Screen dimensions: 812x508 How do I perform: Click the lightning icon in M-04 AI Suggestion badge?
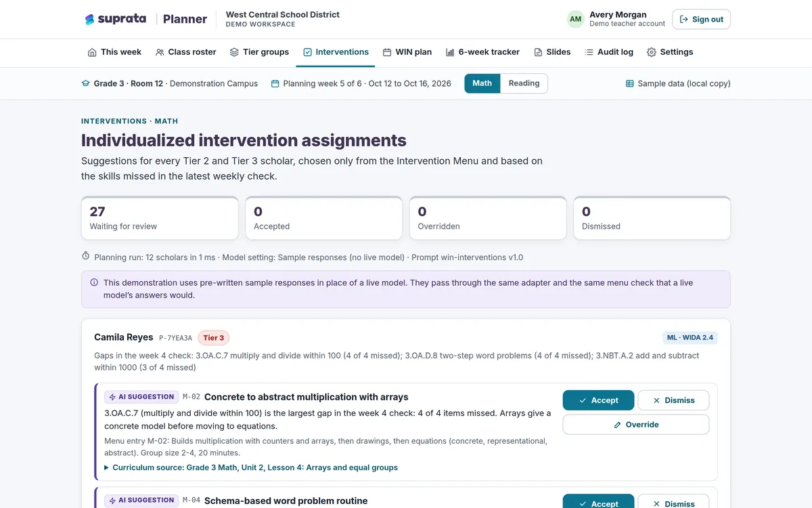click(112, 501)
